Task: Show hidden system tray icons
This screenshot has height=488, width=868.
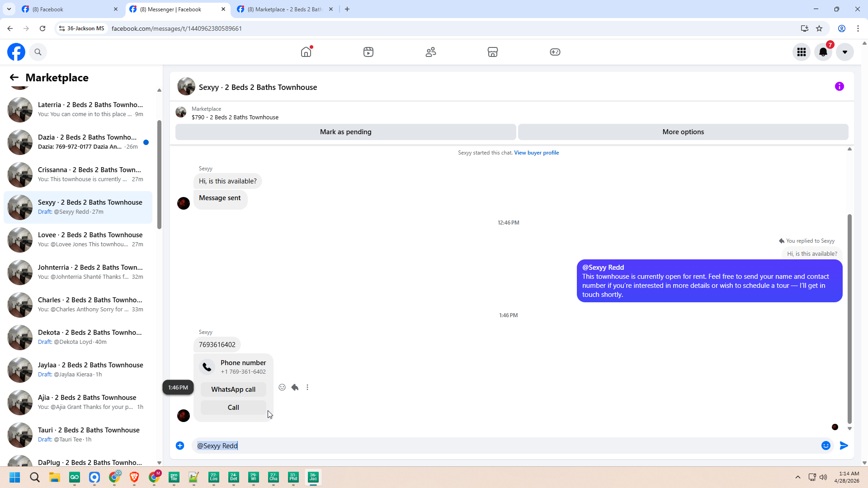Action: (x=798, y=477)
